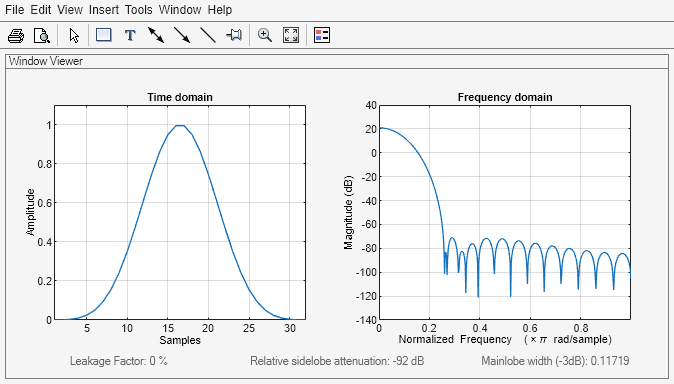Image resolution: width=674 pixels, height=384 pixels.
Task: Click Mainlobe width (-3dB): 0.11719 text
Action: click(x=555, y=361)
